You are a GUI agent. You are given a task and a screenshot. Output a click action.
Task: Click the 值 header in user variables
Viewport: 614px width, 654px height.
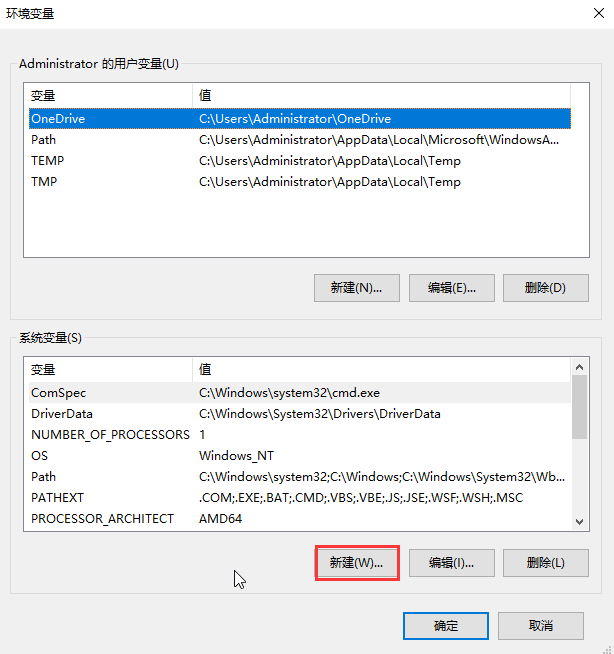(x=381, y=96)
